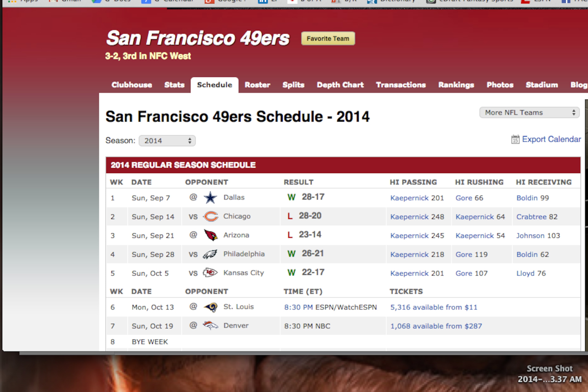Open the Arizona team link
Image resolution: width=588 pixels, height=392 pixels.
point(236,235)
